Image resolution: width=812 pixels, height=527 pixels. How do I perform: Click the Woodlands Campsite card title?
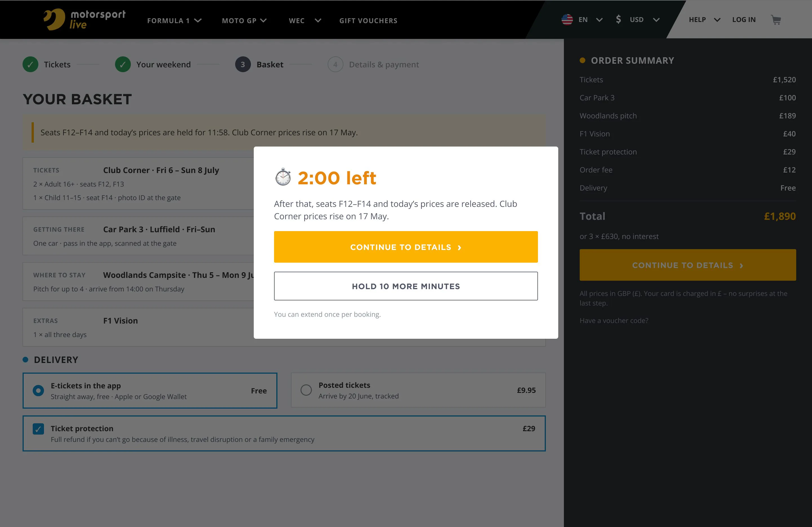click(178, 275)
